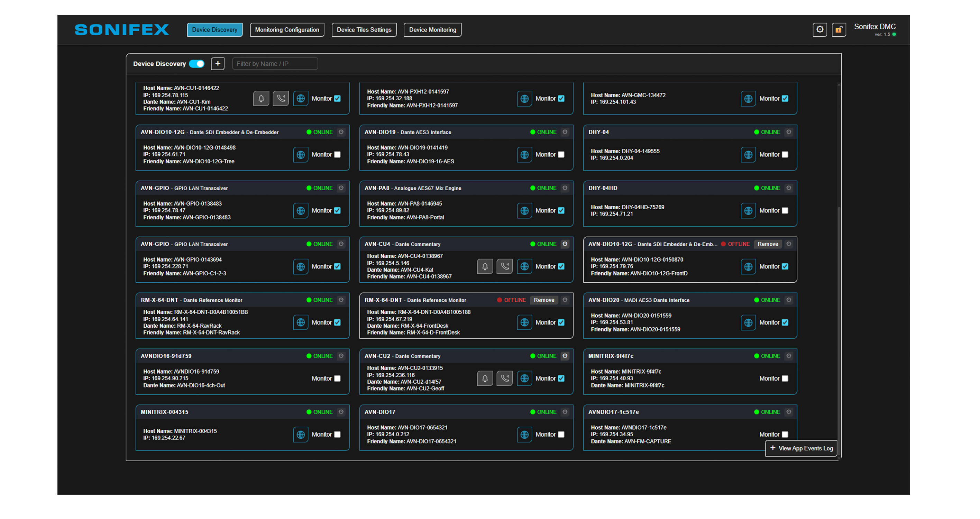Image resolution: width=980 pixels, height=519 pixels.
Task: Disable Monitor for AVN-GPIO-0138483
Action: pyautogui.click(x=337, y=210)
